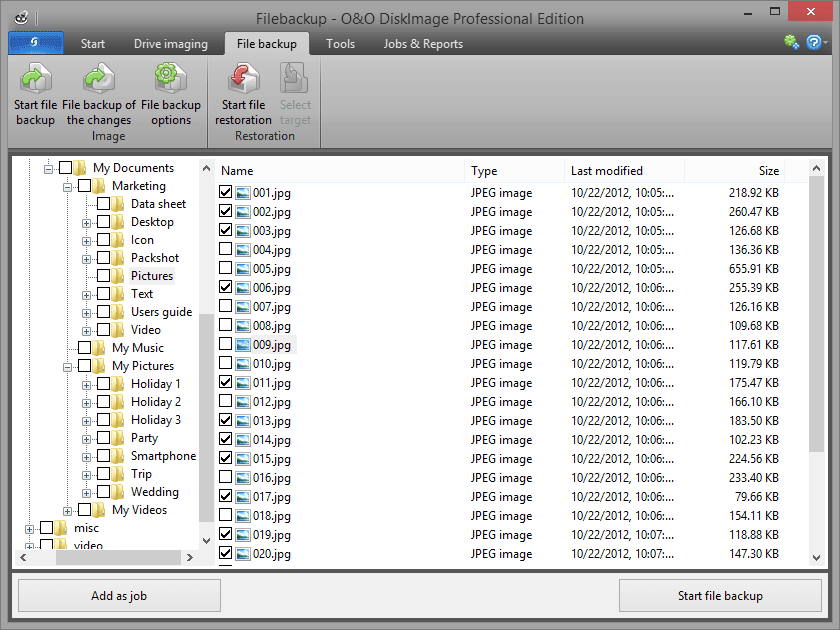Click the My Videos folder icon
Screen dimensions: 840x630
(x=99, y=510)
